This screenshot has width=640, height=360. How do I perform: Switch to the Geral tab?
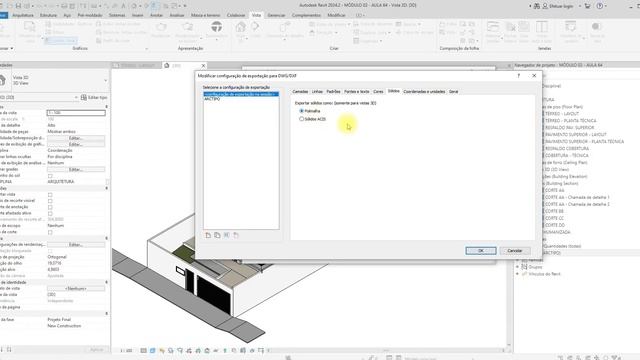[x=453, y=92]
